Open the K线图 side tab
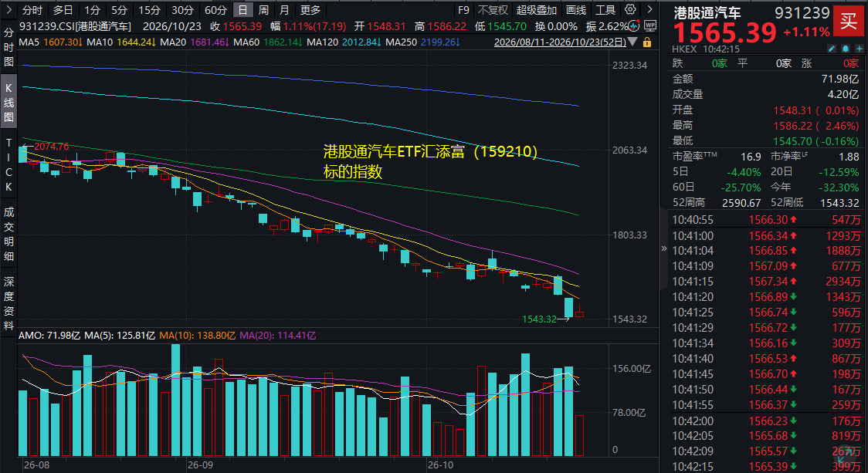Viewport: 868px width, 473px height. (8, 103)
